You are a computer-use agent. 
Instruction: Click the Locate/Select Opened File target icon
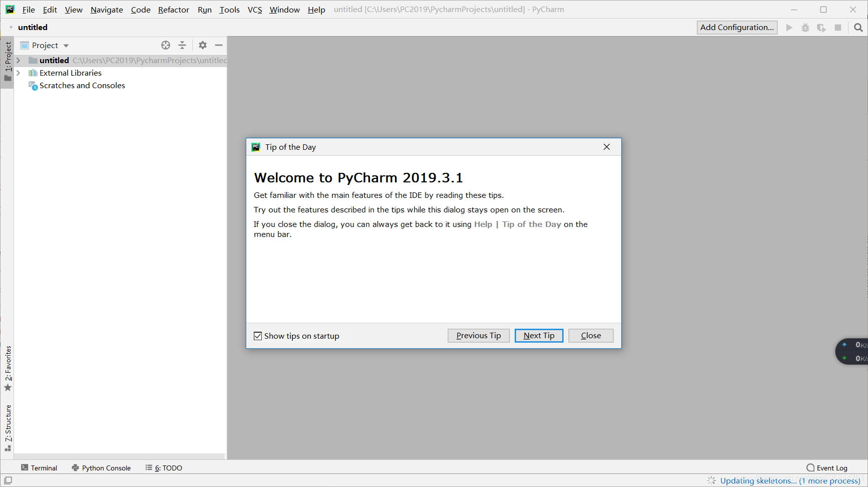click(x=166, y=45)
